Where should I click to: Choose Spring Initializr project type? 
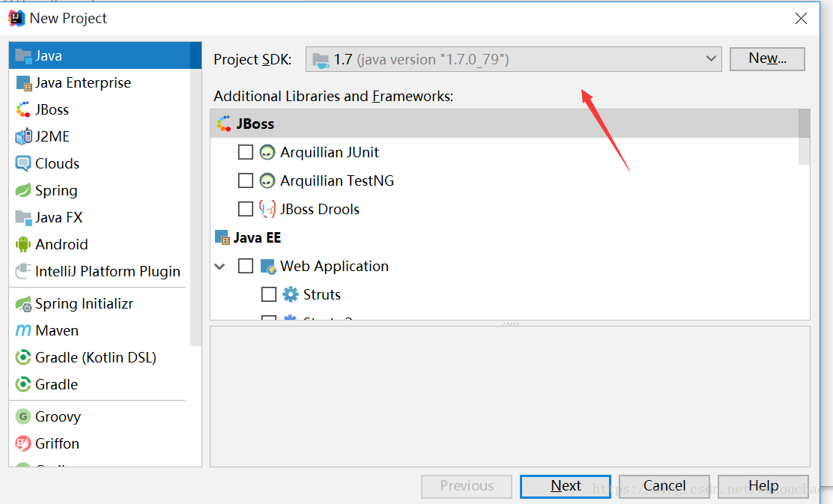tap(100, 304)
